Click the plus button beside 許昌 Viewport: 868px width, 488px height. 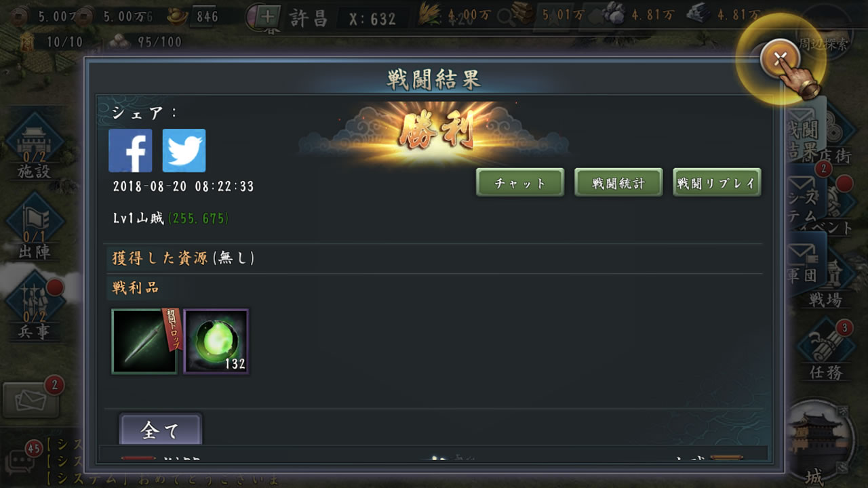click(269, 17)
